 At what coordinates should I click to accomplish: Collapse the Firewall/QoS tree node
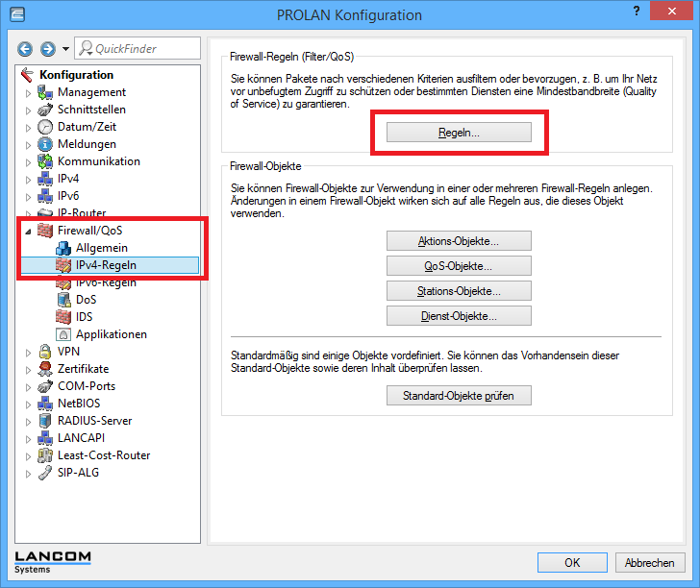(28, 232)
